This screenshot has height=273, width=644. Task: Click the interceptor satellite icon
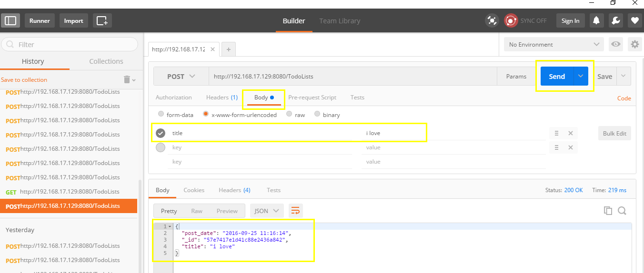click(491, 20)
